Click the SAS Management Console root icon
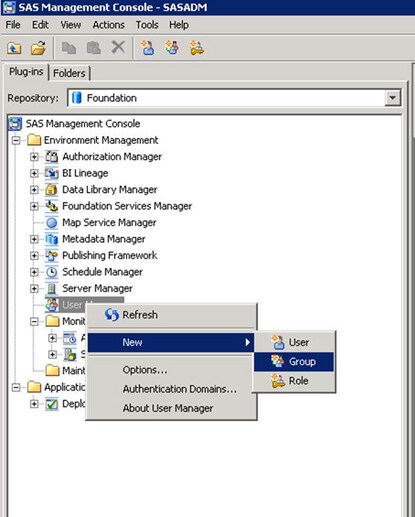Viewport: 415px width, 517px height. tap(15, 123)
